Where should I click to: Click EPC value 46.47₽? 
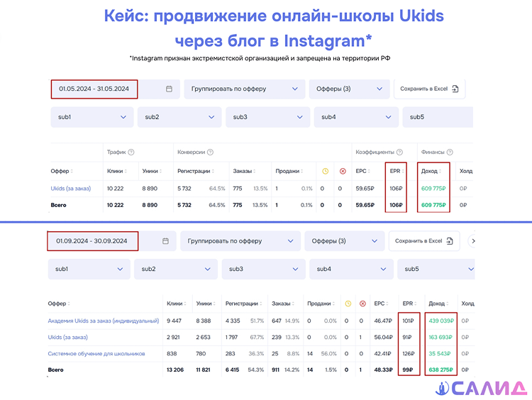click(x=383, y=321)
